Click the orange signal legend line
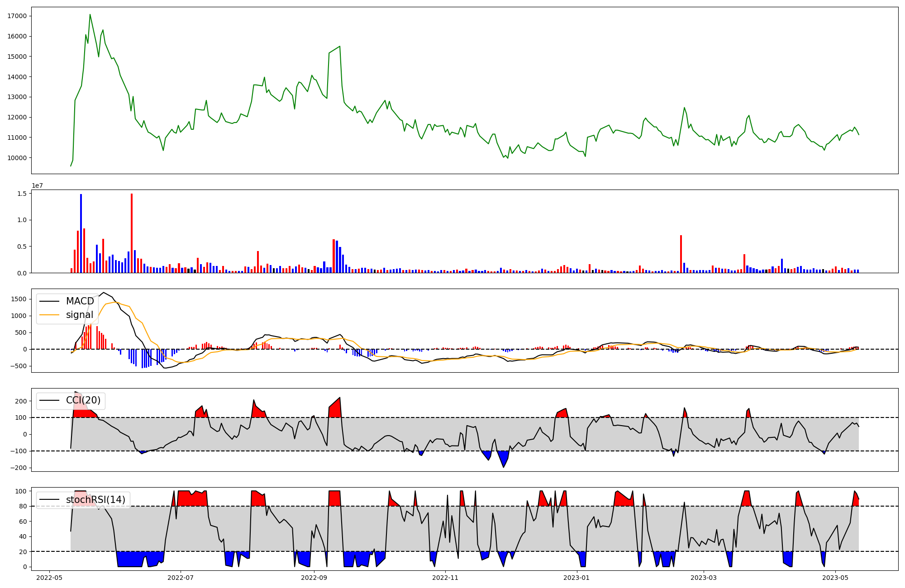Viewport: 905px width, 588px height. pos(49,315)
